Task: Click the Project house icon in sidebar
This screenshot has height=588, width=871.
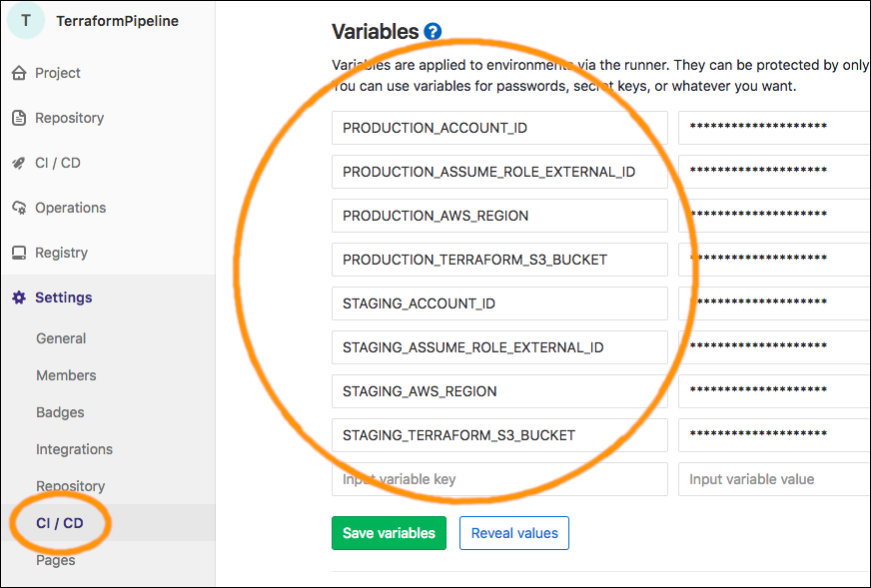Action: point(18,73)
